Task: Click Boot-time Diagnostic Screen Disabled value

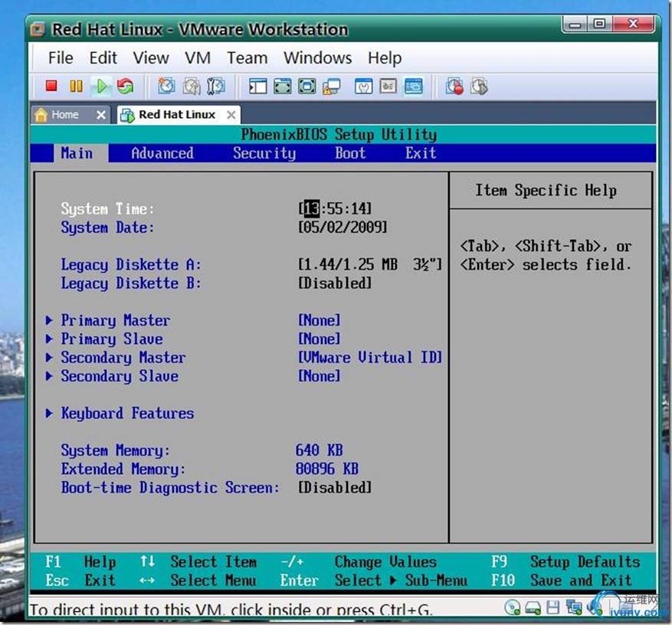Action: click(335, 487)
